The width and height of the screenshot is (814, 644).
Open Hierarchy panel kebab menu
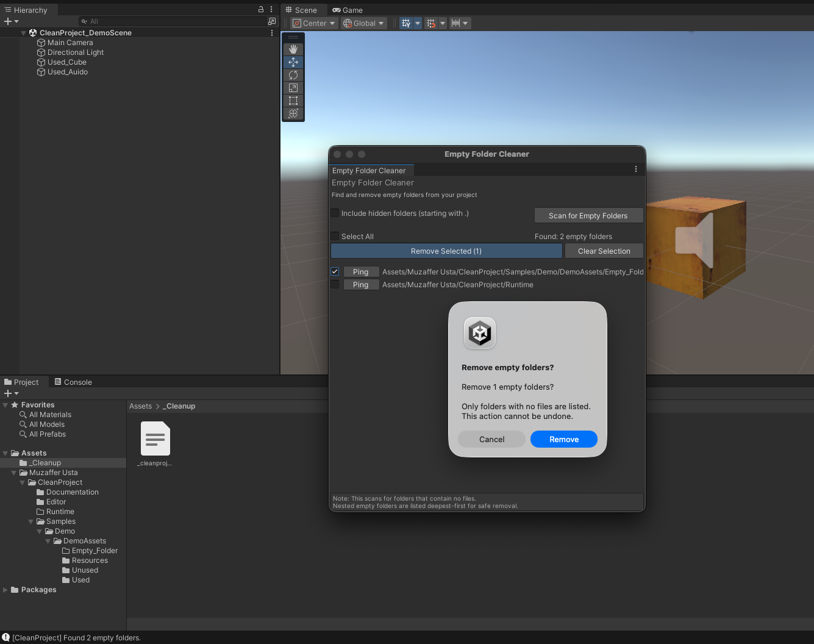pyautogui.click(x=271, y=10)
